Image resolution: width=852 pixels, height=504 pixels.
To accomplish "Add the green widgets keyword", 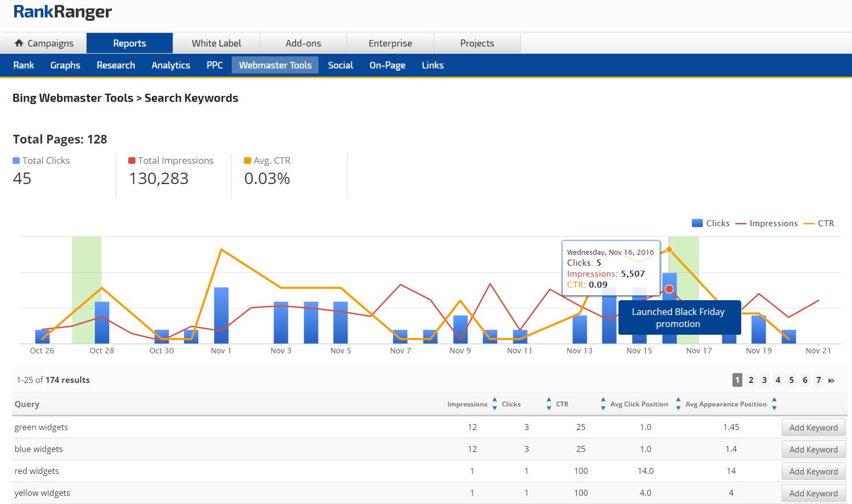I will pyautogui.click(x=813, y=427).
